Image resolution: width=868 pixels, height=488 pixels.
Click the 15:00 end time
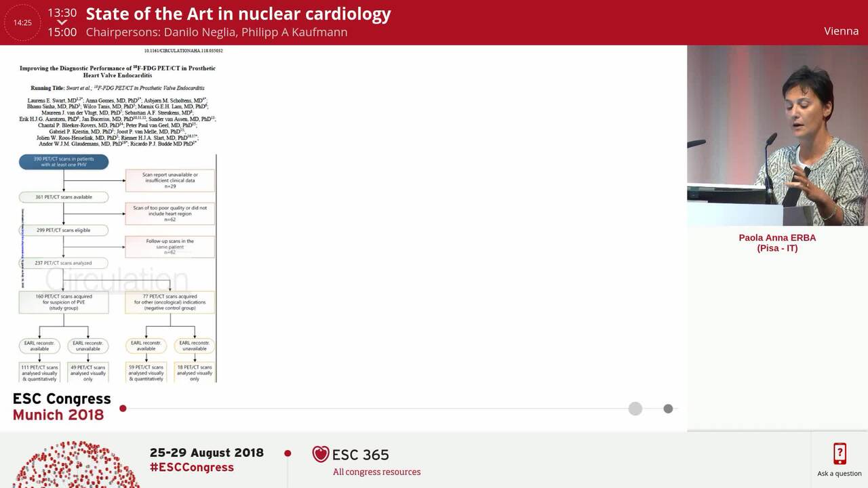62,32
